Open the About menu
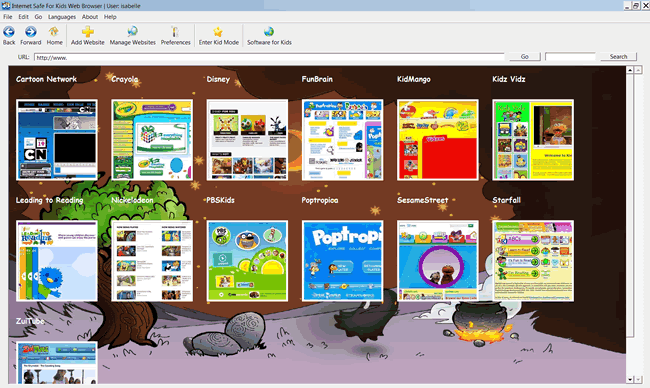 click(x=90, y=17)
